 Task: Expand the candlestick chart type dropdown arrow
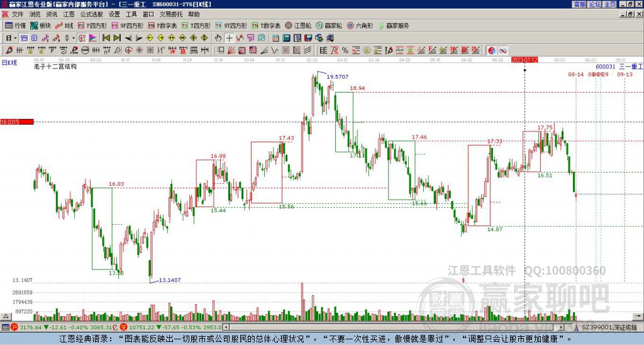click(x=74, y=38)
